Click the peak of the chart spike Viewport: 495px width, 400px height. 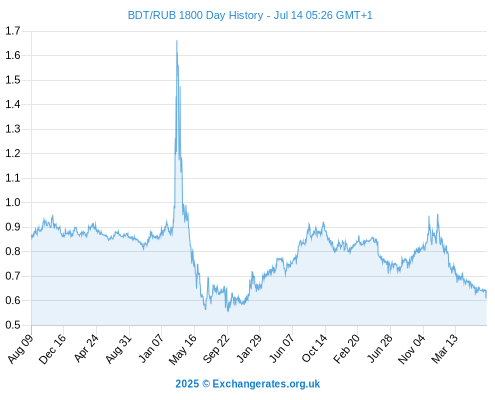177,41
